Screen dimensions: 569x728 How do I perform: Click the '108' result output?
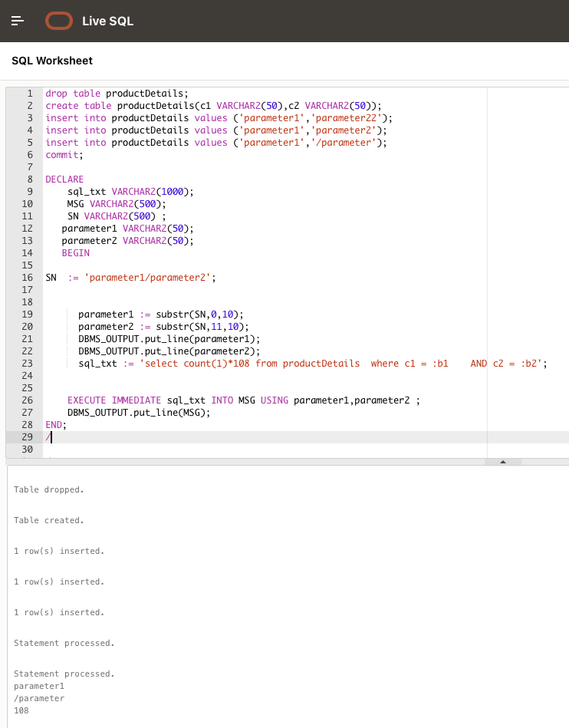21,711
